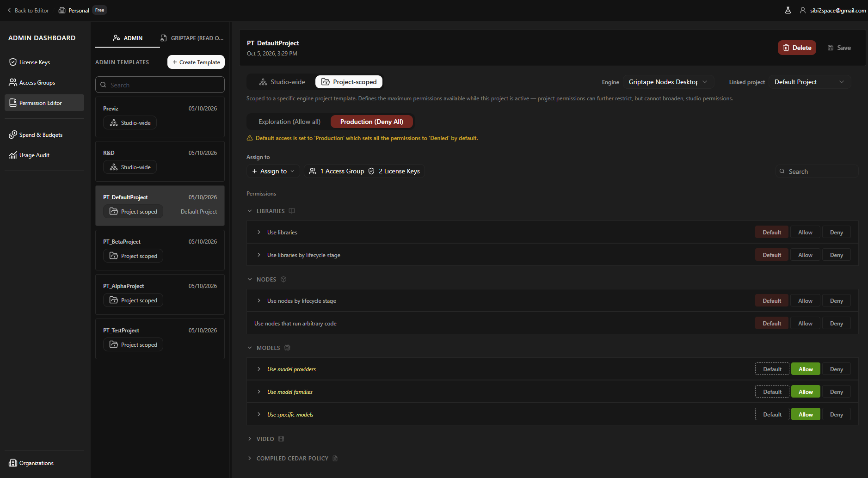Screen dimensions: 868x478
Task: Delete the PT_DefaultProject template
Action: pyautogui.click(x=797, y=48)
